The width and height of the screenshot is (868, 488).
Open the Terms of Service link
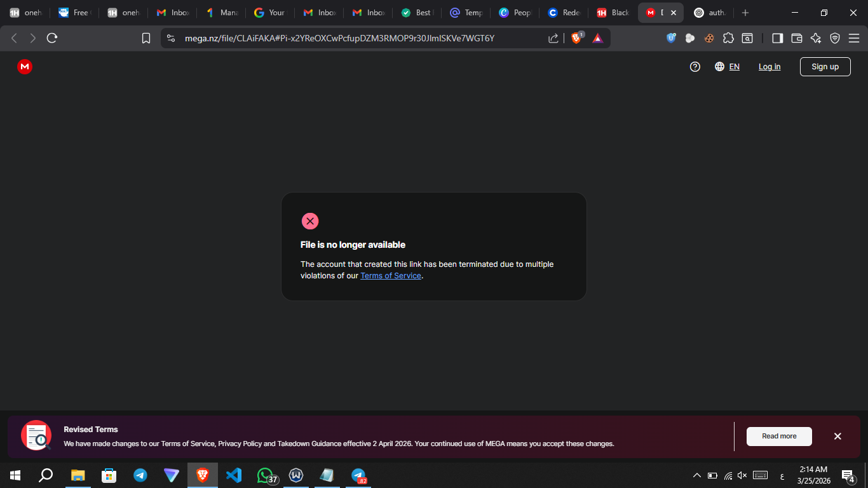pos(390,276)
